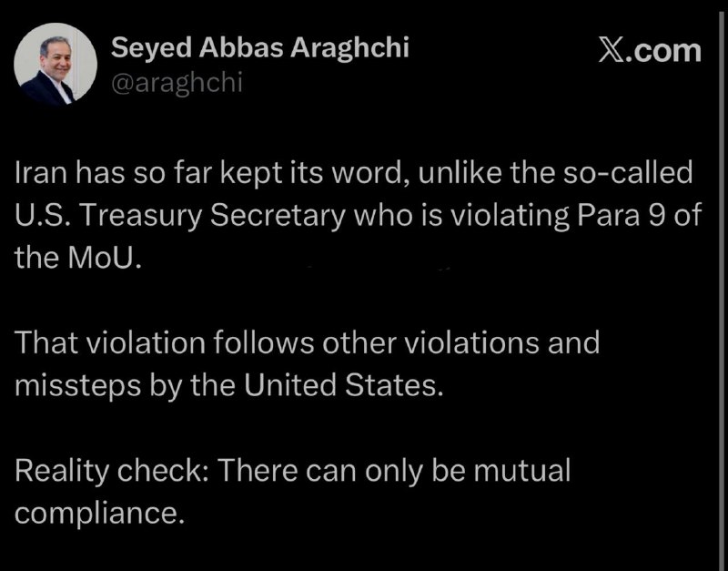The height and width of the screenshot is (571, 728).
Task: Click the X logo icon
Action: tap(610, 51)
